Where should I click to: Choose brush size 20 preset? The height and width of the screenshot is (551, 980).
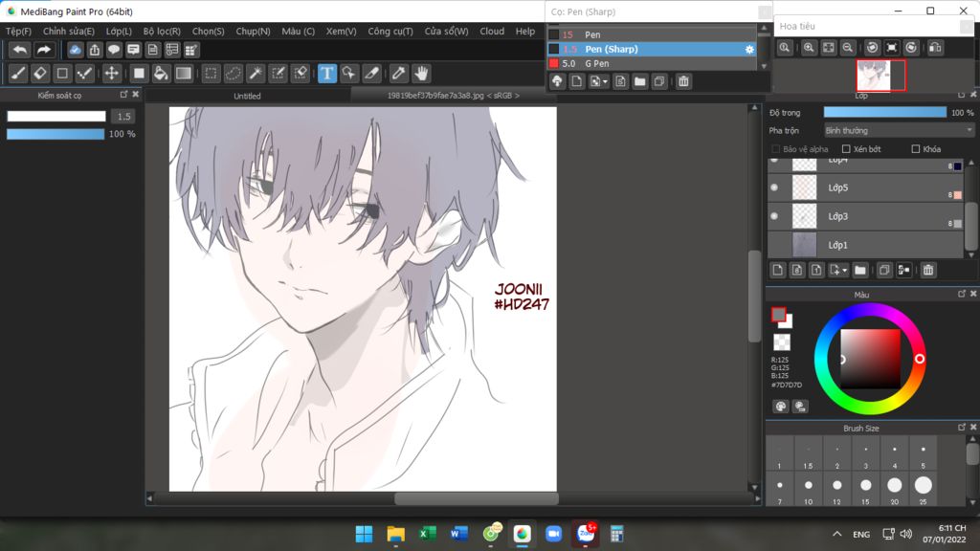894,486
